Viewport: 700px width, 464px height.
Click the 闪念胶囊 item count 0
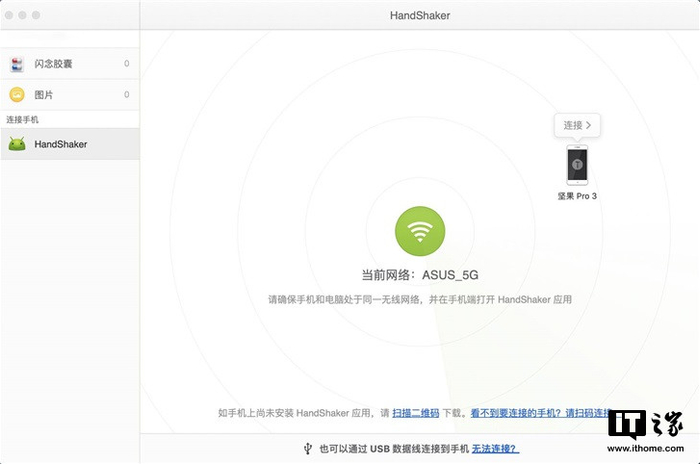(x=127, y=63)
